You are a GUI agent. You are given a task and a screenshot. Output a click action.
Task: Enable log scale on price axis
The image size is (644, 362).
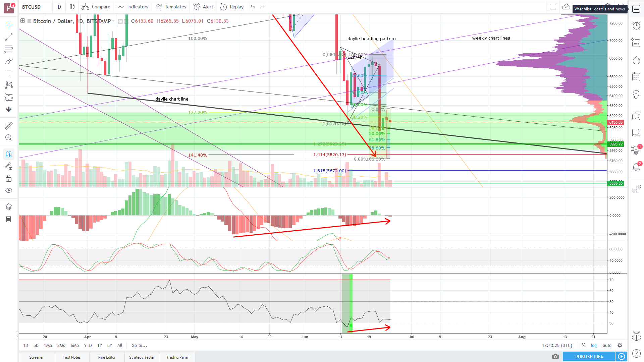point(594,346)
